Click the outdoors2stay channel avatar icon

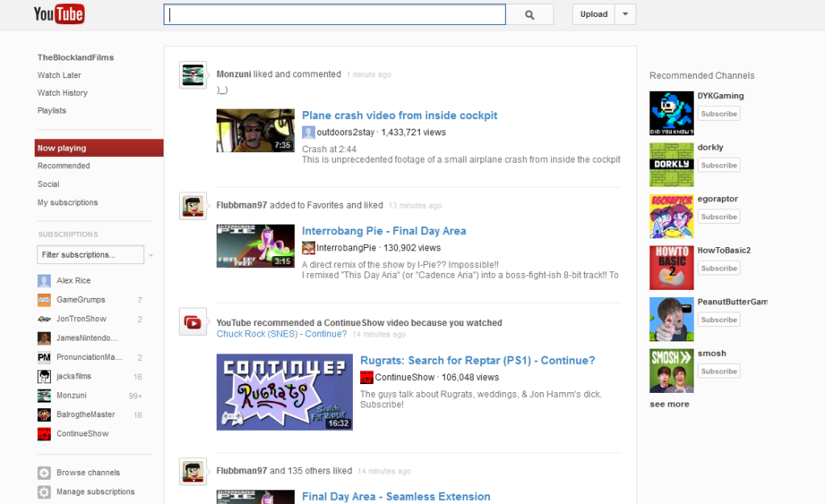pyautogui.click(x=309, y=132)
